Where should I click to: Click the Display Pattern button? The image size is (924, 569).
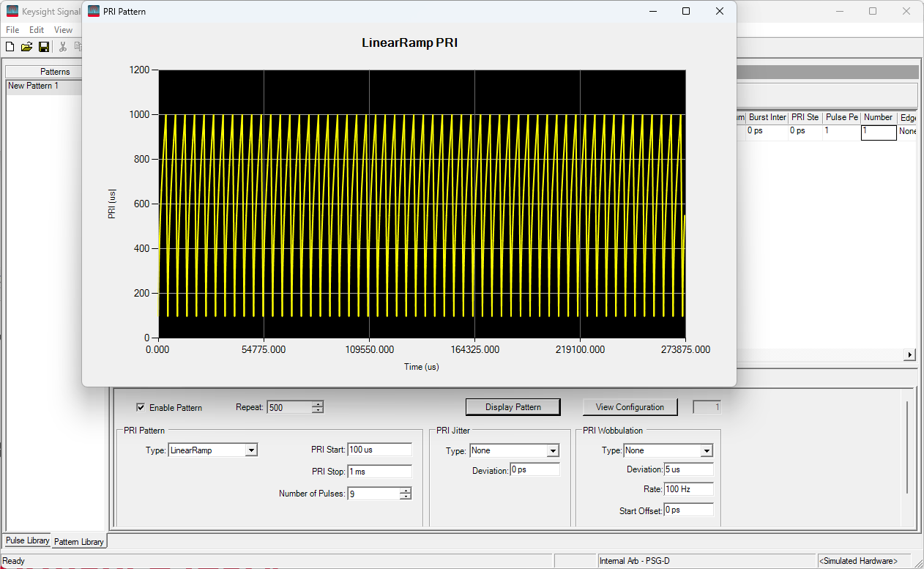(x=513, y=406)
